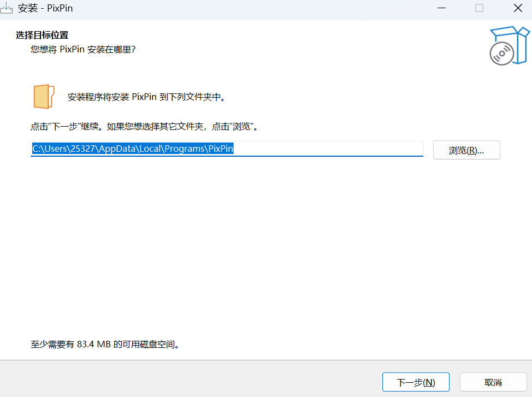Click the setup wizard icon in title bar
Viewport: 532px width, 397px height.
click(x=7, y=8)
